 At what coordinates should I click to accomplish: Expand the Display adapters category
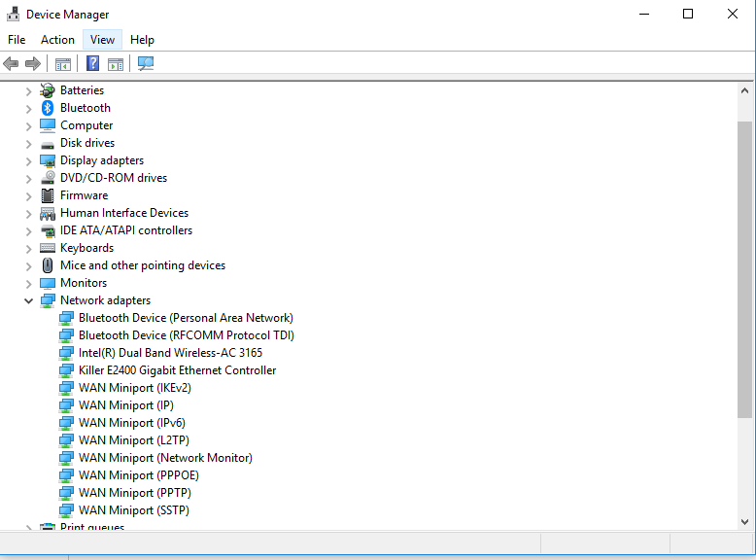(28, 160)
